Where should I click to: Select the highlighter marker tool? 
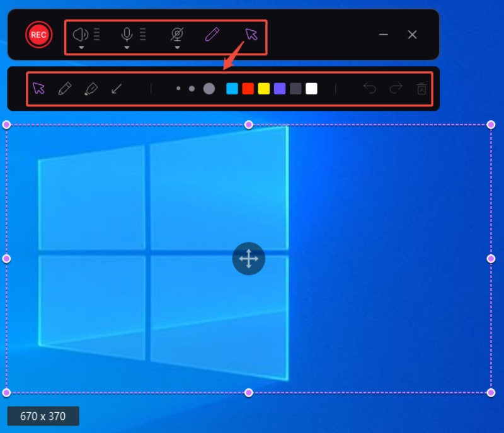[91, 89]
